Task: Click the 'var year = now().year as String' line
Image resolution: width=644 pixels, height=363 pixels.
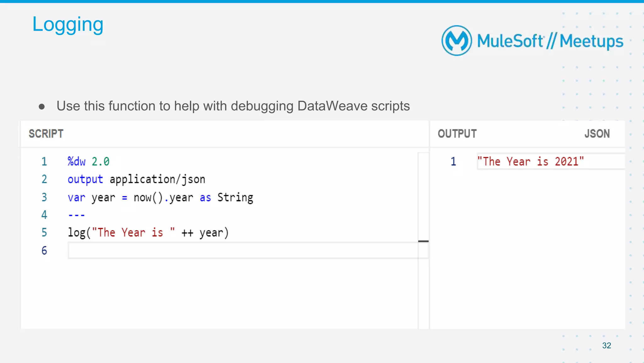Action: (x=160, y=198)
